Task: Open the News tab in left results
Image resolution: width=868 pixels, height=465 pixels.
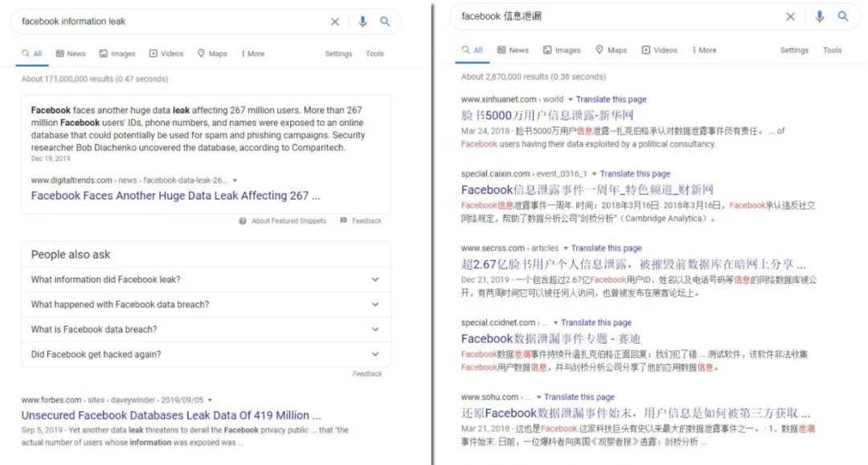Action: click(x=71, y=54)
